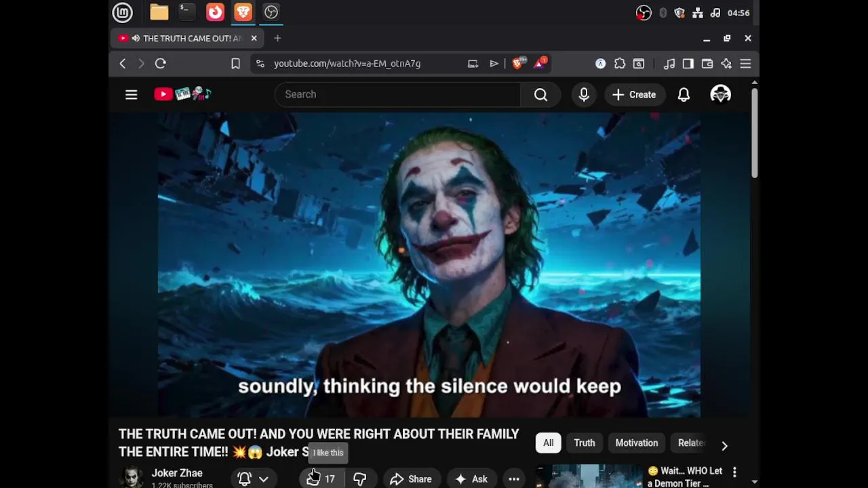Mute the tab's audio icon
Screen dimensions: 868x488
[136, 39]
